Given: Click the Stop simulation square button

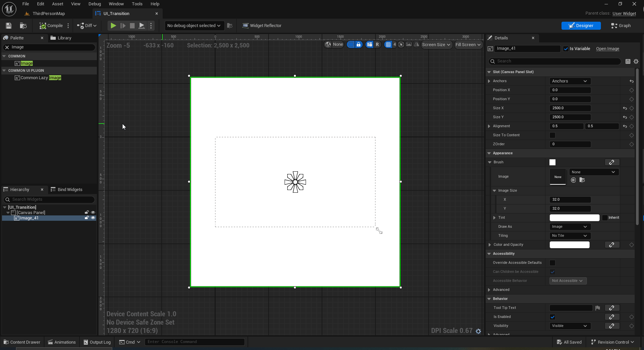Looking at the screenshot, I should 132,26.
